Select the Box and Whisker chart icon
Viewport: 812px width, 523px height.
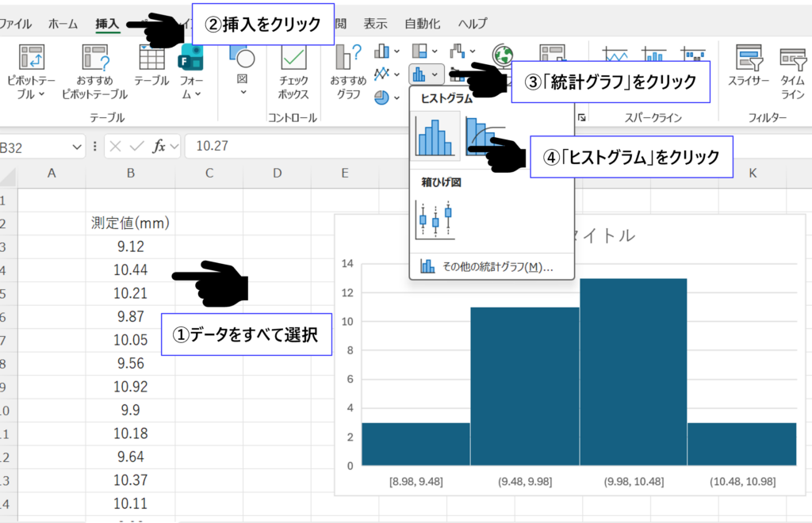[x=435, y=219]
